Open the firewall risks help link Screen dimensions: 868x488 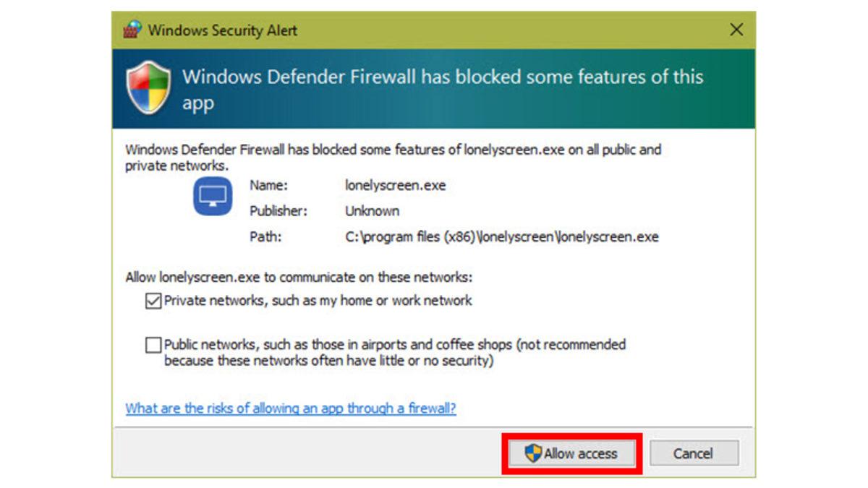(x=291, y=408)
